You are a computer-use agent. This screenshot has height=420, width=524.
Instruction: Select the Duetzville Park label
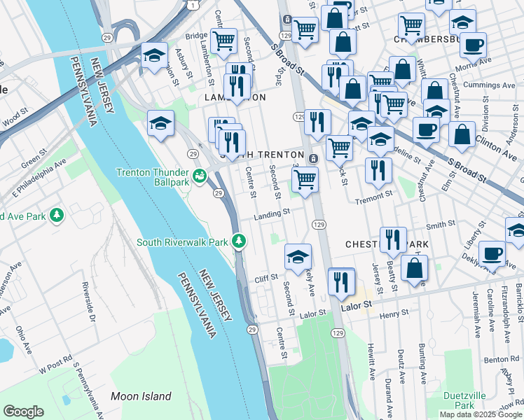[464, 400]
